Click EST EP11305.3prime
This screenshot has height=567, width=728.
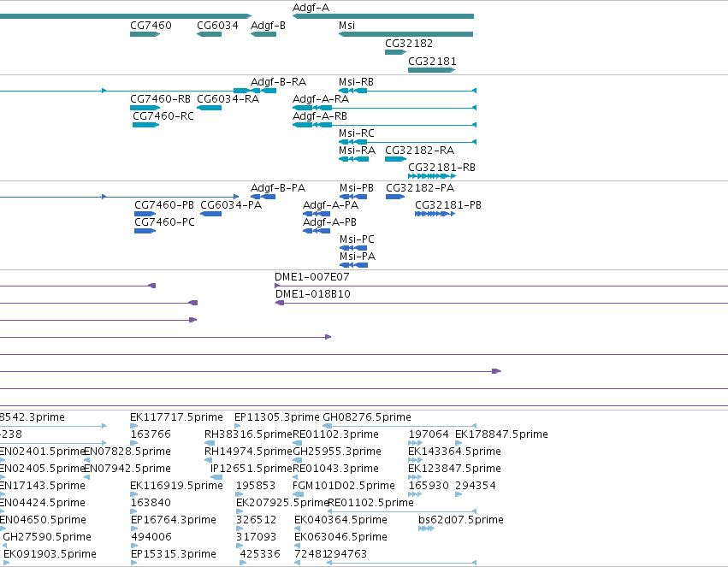(277, 417)
